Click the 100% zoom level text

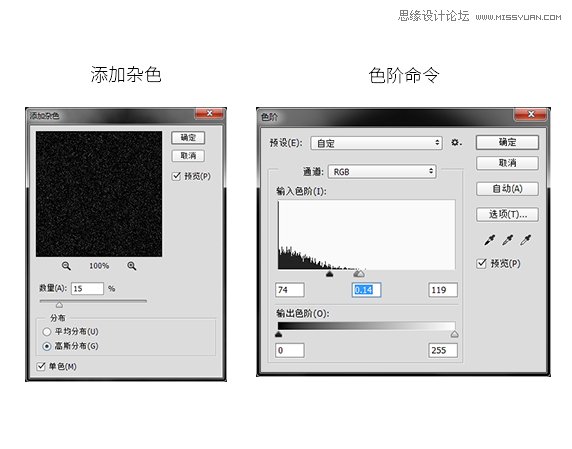[99, 266]
